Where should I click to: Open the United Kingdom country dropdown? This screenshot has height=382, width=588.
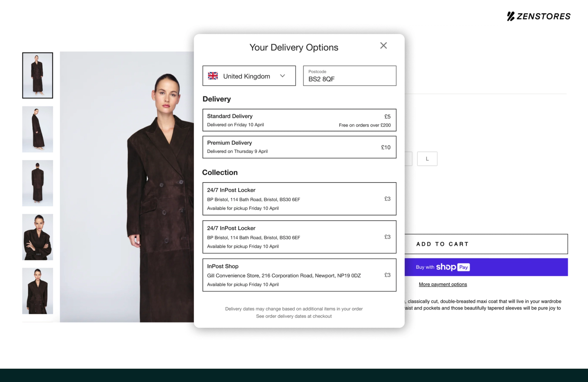(x=249, y=76)
